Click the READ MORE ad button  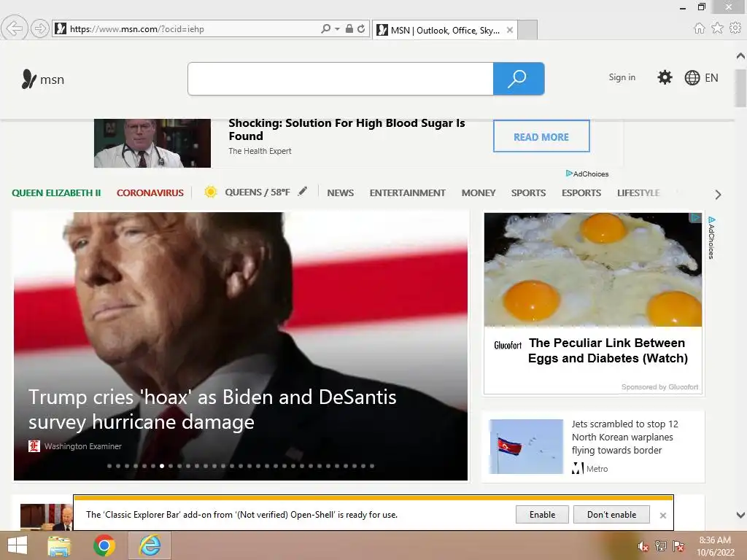coord(541,136)
